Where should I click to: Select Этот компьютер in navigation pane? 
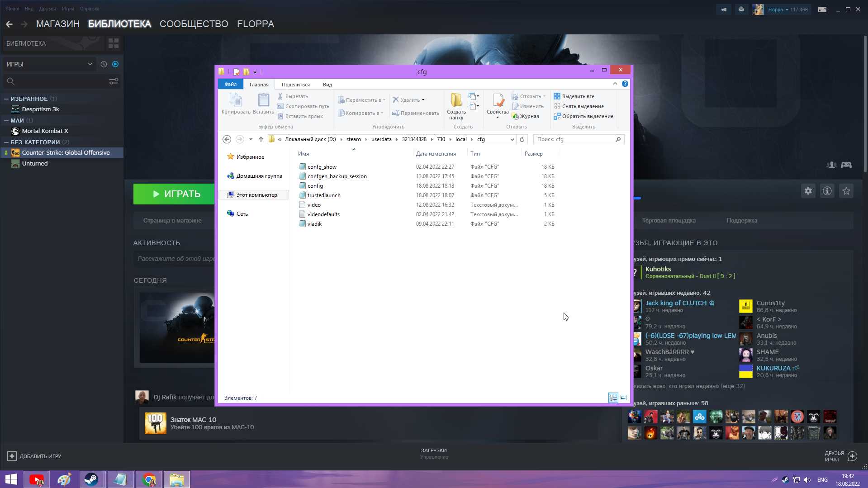tap(254, 195)
